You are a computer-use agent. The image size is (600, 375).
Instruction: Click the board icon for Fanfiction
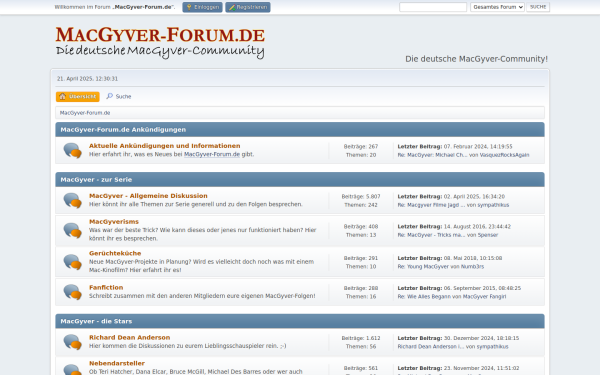point(72,292)
